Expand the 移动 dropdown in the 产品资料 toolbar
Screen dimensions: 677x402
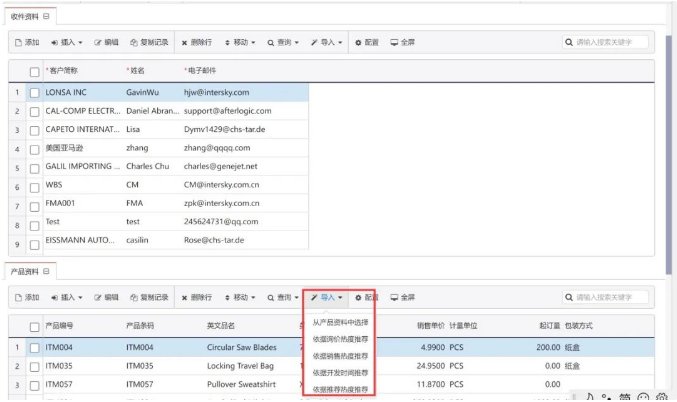pyautogui.click(x=245, y=298)
